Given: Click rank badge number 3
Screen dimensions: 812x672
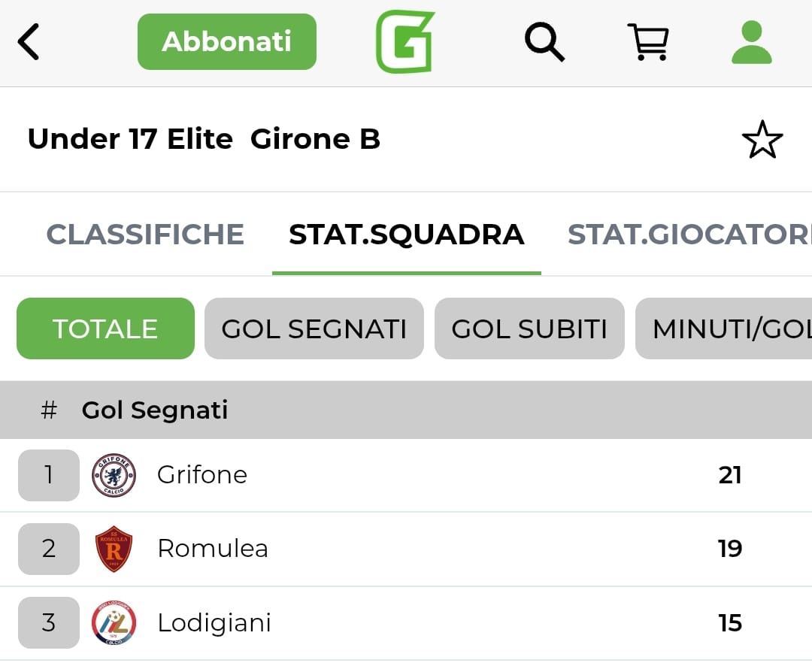Looking at the screenshot, I should click(49, 623).
